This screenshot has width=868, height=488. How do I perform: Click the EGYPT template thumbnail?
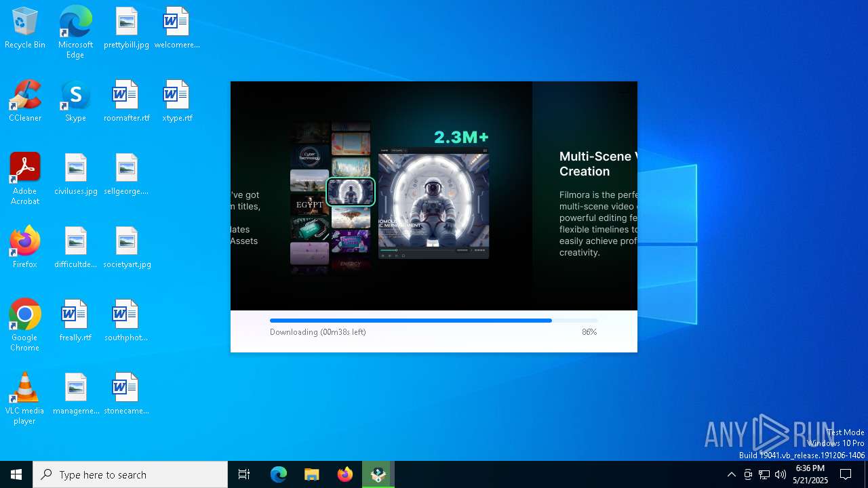point(310,205)
